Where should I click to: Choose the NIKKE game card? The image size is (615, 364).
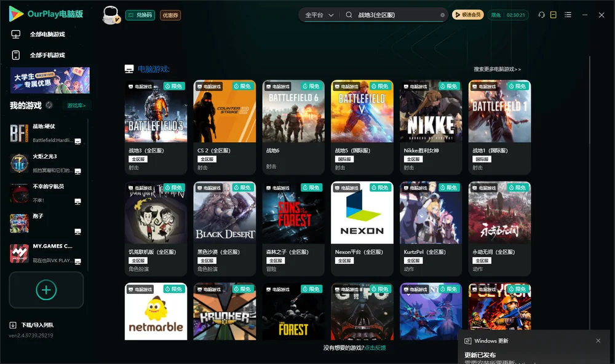430,127
